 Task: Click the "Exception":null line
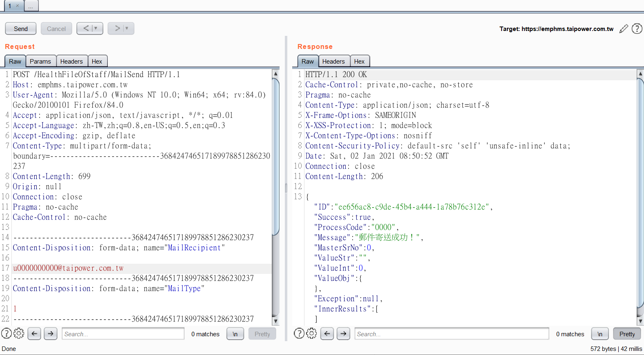coord(348,299)
